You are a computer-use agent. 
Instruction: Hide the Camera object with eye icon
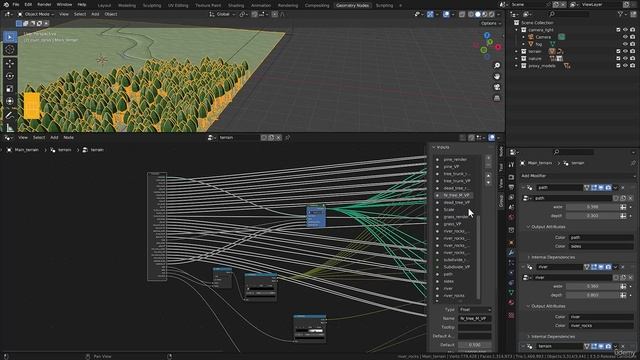pos(625,37)
